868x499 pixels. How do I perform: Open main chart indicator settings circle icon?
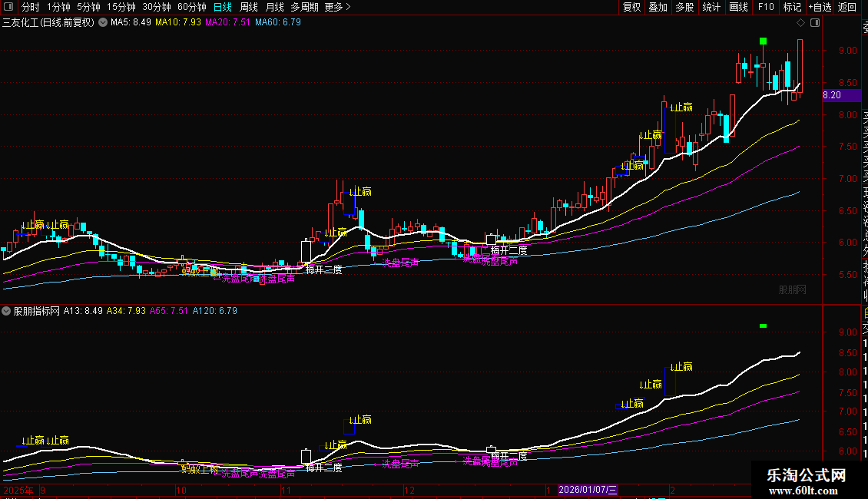[x=103, y=23]
